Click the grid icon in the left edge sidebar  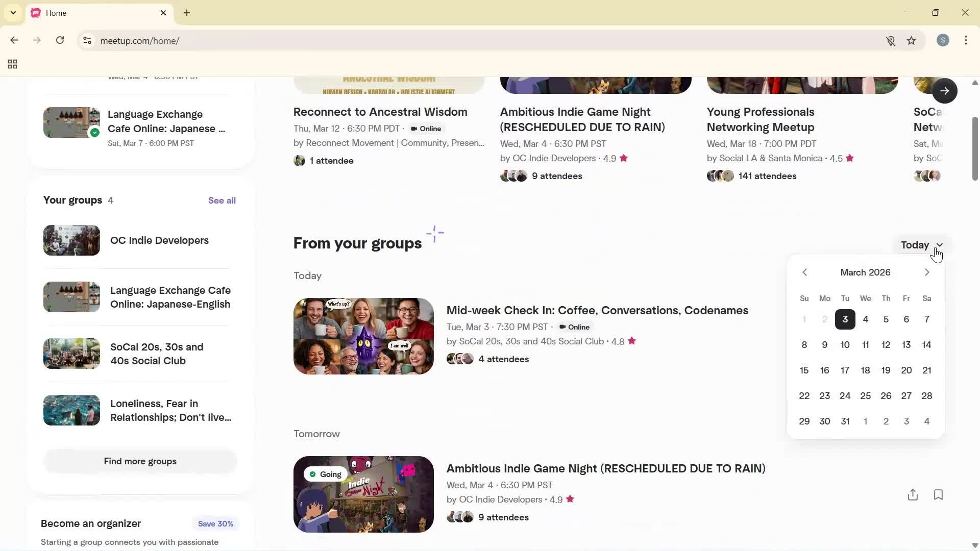pos(12,64)
